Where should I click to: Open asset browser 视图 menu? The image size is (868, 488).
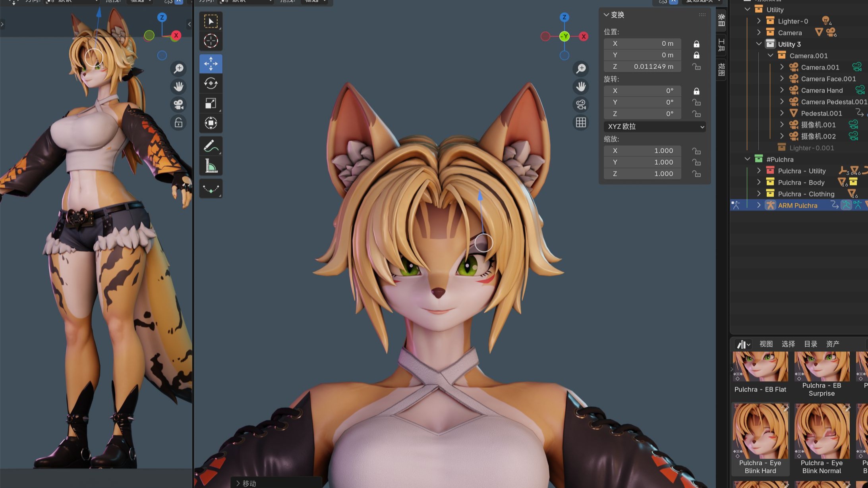766,344
